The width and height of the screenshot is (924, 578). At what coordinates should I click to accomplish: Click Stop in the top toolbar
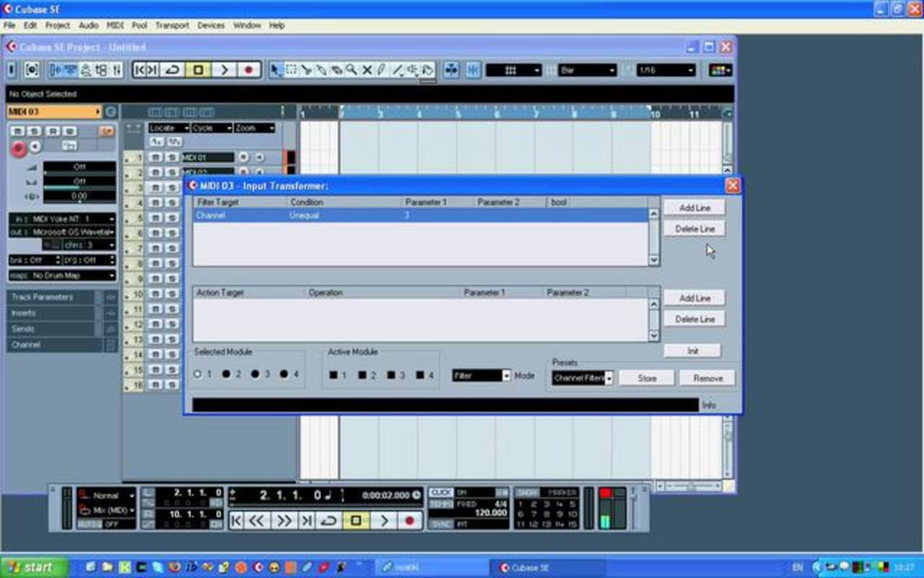tap(198, 70)
